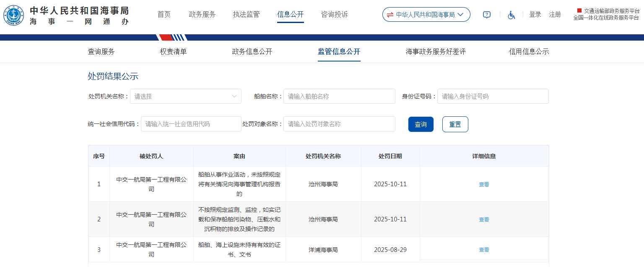
Task: Focus the 船舶名称 input field
Action: pos(339,96)
